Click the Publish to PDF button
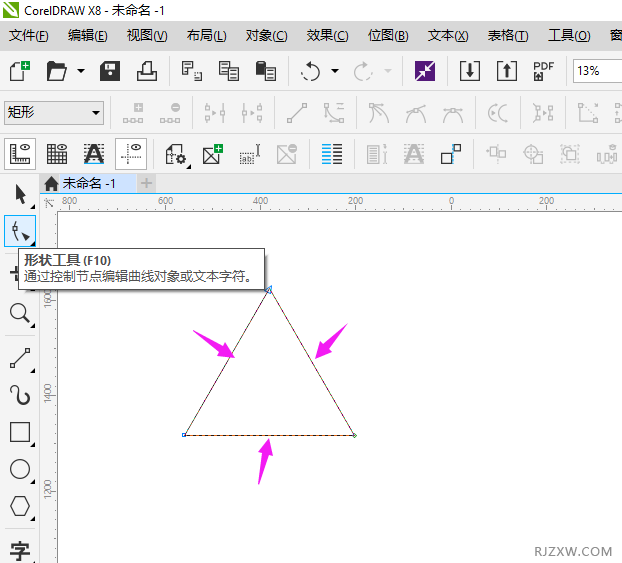The width and height of the screenshot is (622, 563). 543,71
